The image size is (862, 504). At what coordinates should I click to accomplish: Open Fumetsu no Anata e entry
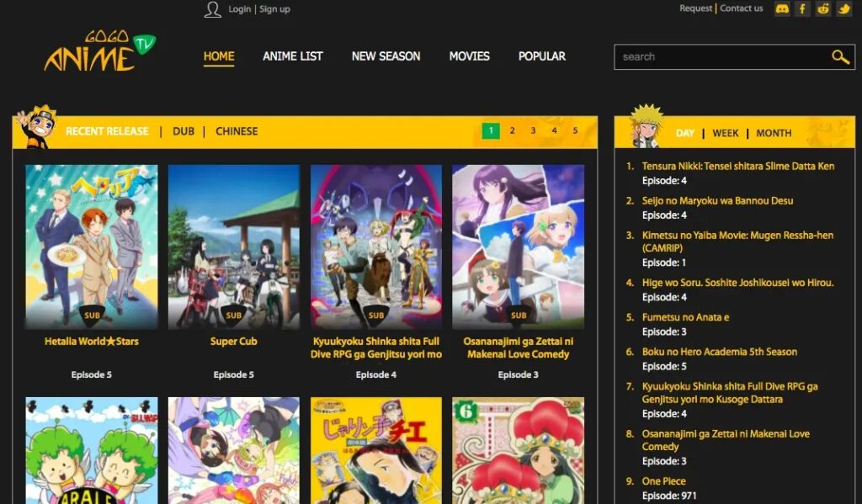click(685, 317)
